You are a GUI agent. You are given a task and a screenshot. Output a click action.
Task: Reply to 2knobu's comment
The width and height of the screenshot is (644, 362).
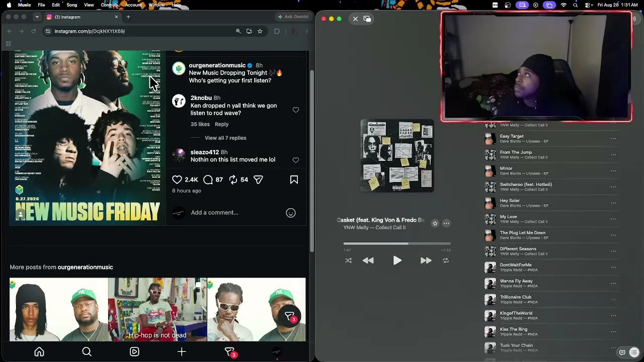221,124
